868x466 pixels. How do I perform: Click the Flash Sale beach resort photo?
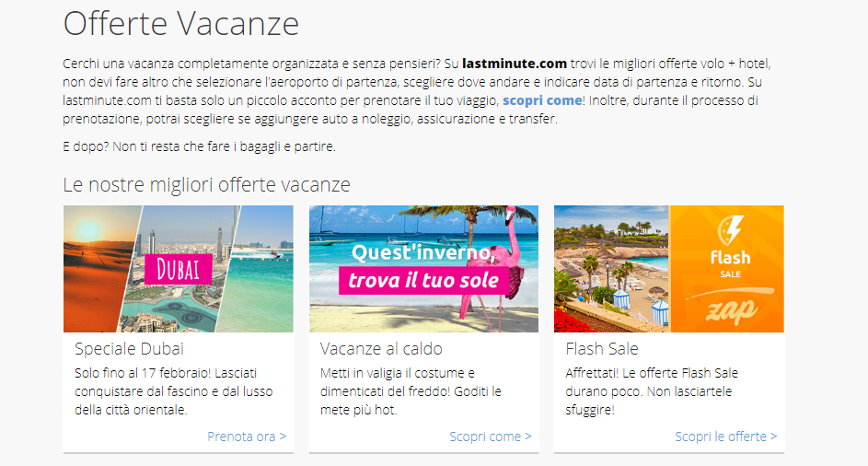pyautogui.click(x=612, y=269)
